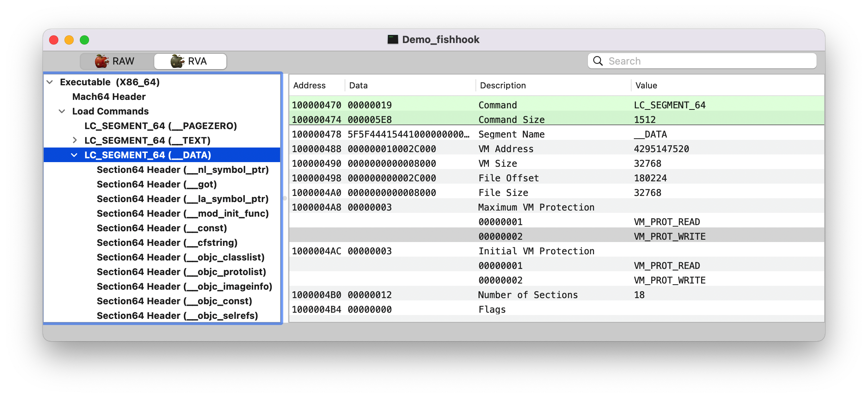Click the 180224 value cell
This screenshot has width=868, height=398.
(x=650, y=178)
